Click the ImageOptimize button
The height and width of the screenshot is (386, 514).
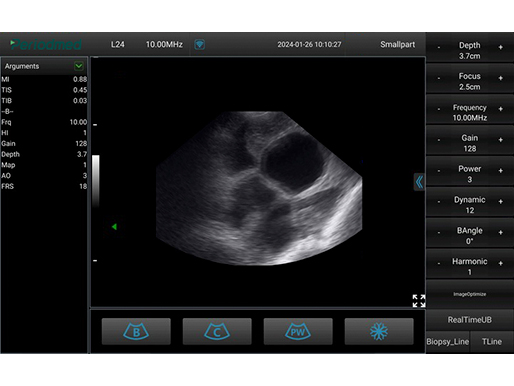(470, 294)
